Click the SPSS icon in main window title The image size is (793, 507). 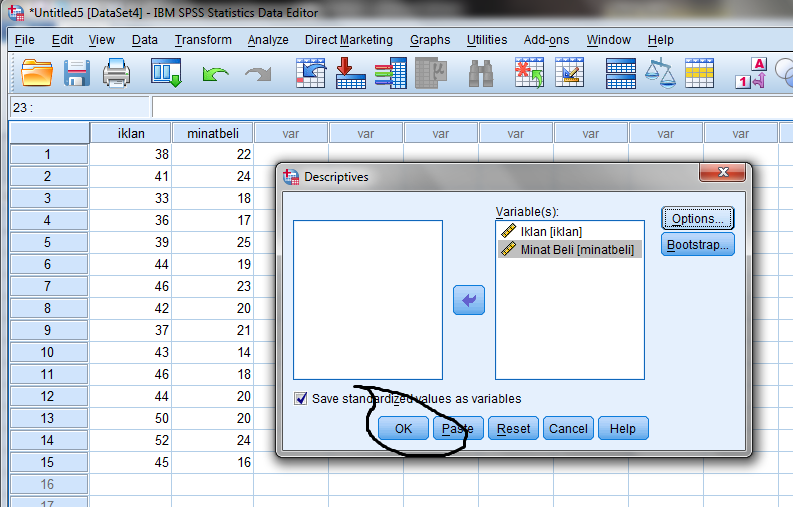[x=16, y=12]
